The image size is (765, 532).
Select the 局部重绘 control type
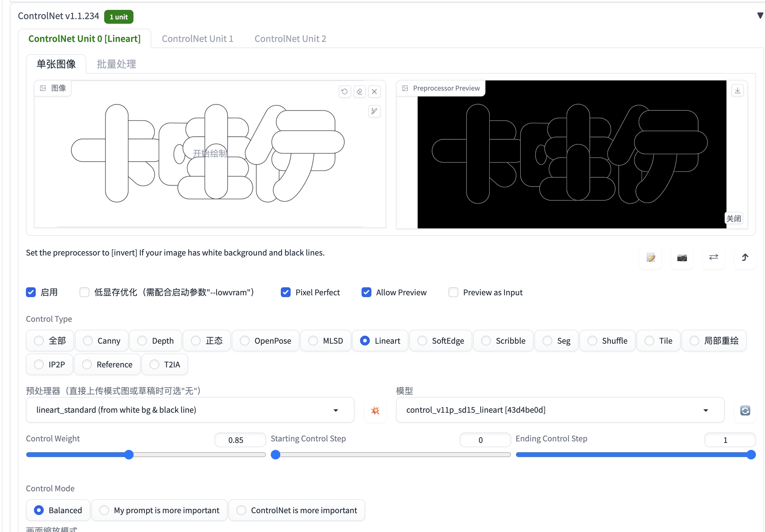click(x=714, y=341)
